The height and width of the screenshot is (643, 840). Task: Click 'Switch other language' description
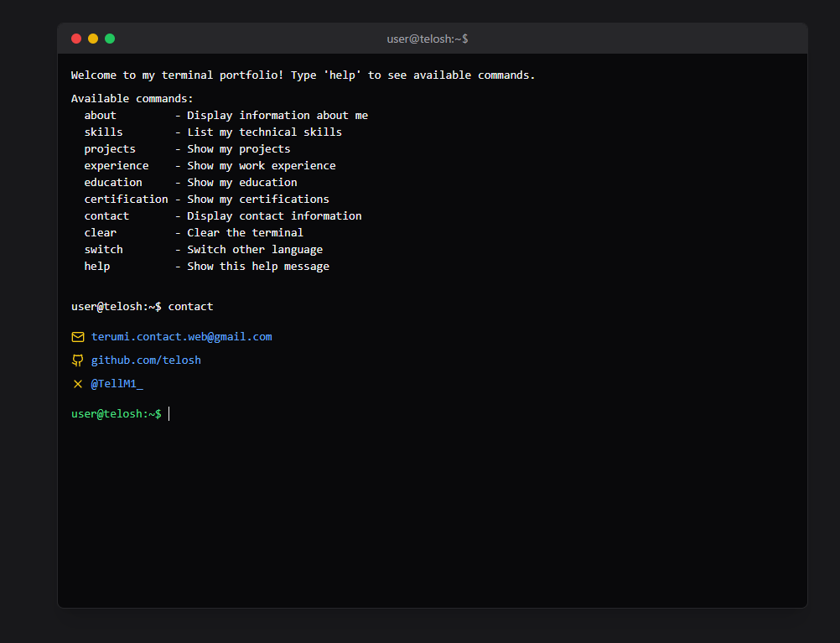pyautogui.click(x=255, y=250)
